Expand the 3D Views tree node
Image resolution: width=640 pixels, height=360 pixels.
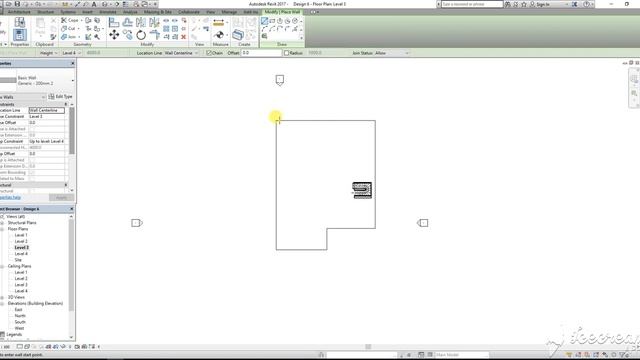(2, 297)
